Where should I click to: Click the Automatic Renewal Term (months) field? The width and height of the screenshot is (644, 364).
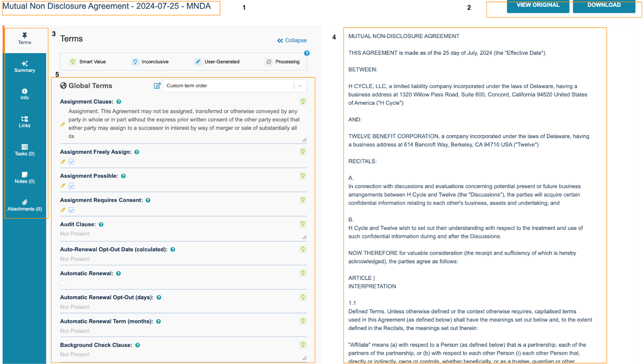click(x=184, y=331)
